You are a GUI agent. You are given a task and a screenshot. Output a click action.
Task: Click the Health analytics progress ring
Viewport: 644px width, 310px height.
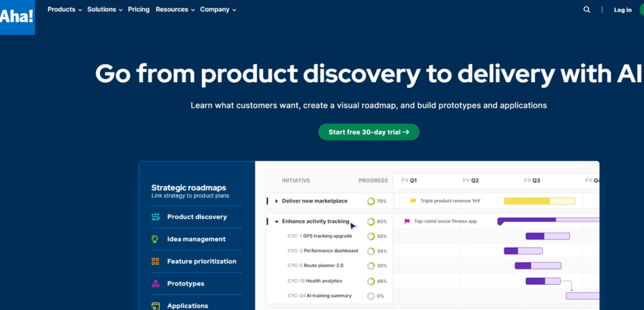(x=371, y=281)
